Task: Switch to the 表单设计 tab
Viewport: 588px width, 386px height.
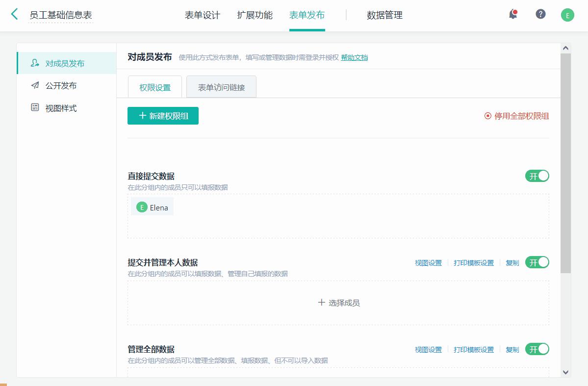Action: pos(202,15)
